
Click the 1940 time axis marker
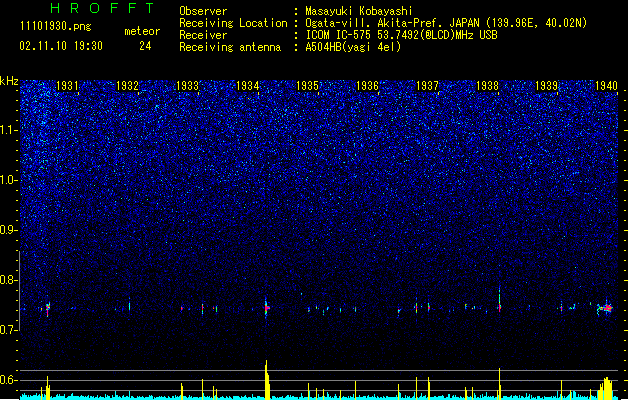pos(606,85)
